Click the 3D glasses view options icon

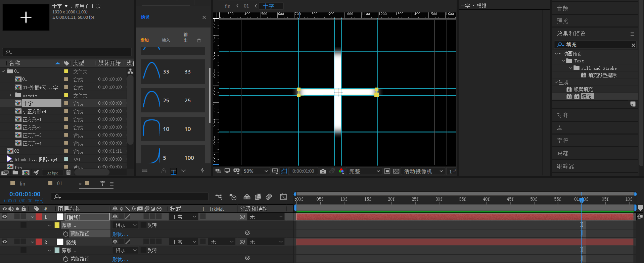pos(236,171)
